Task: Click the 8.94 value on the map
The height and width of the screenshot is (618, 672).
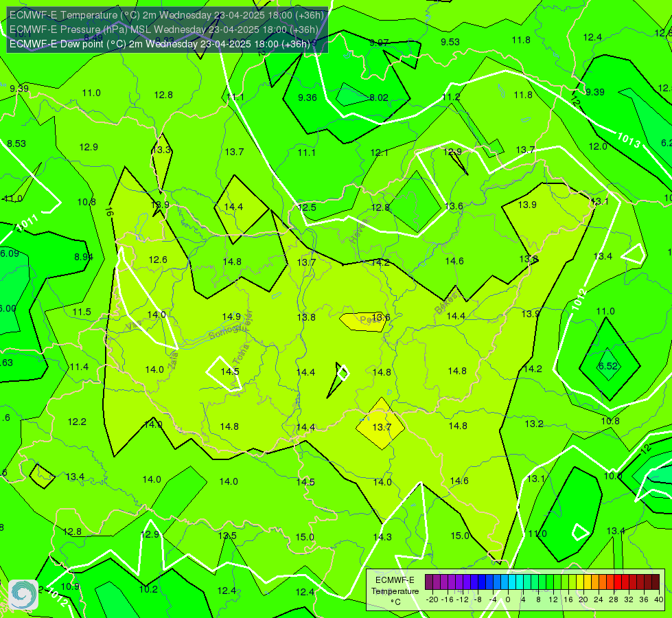Action: tap(84, 257)
